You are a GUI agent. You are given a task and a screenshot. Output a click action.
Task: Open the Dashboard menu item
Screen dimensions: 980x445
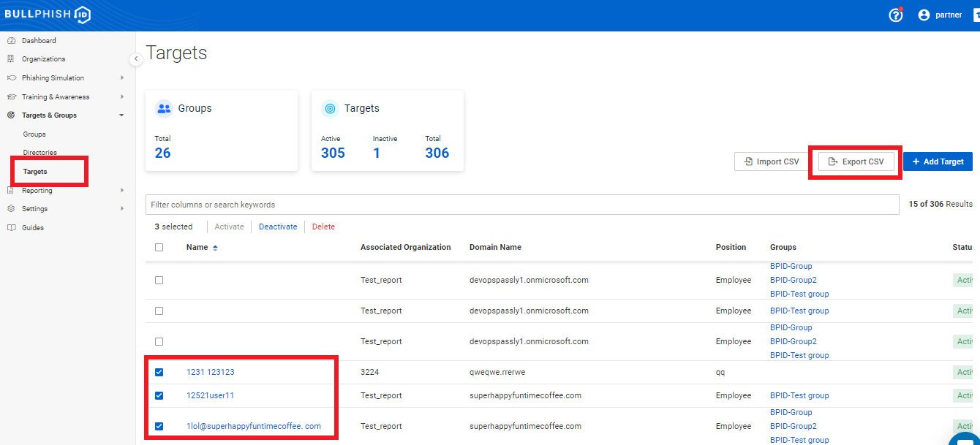[39, 41]
